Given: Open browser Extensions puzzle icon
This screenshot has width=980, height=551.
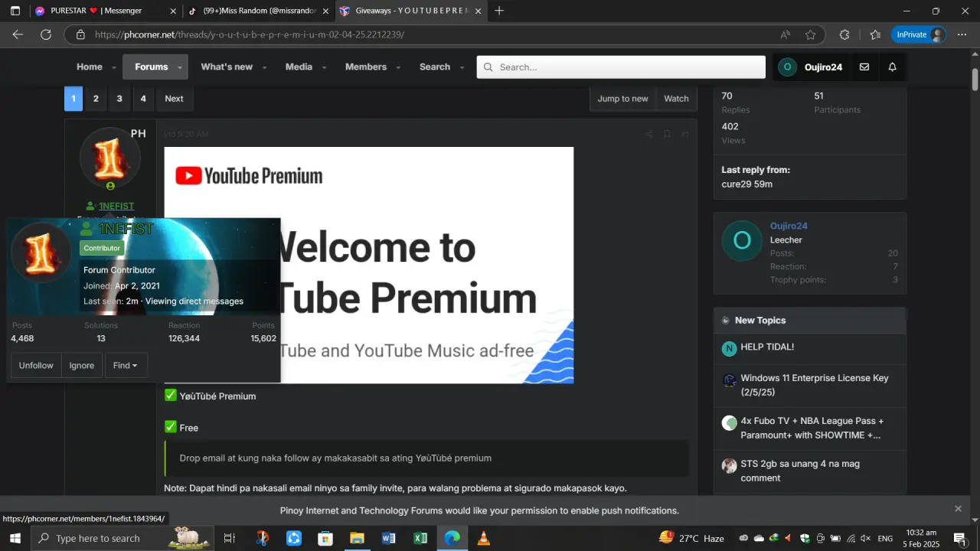Looking at the screenshot, I should tap(844, 34).
